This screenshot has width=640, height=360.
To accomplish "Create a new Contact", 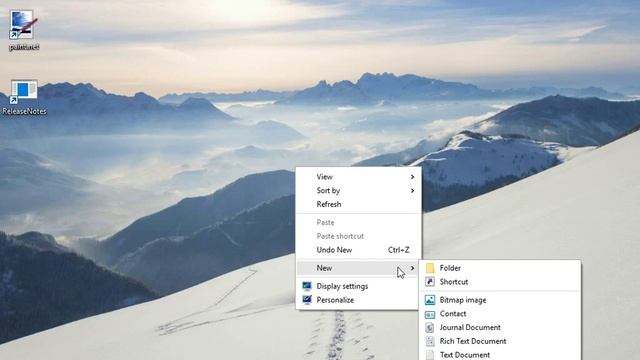I will pyautogui.click(x=500, y=314).
